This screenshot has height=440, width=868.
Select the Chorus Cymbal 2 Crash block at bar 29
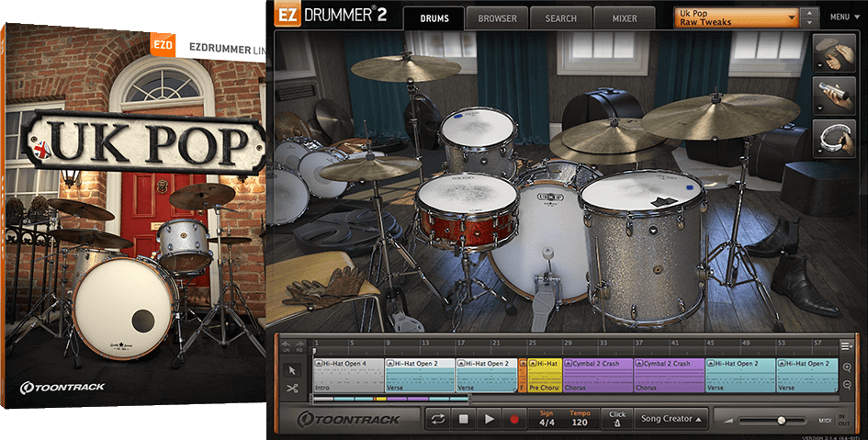[x=597, y=376]
